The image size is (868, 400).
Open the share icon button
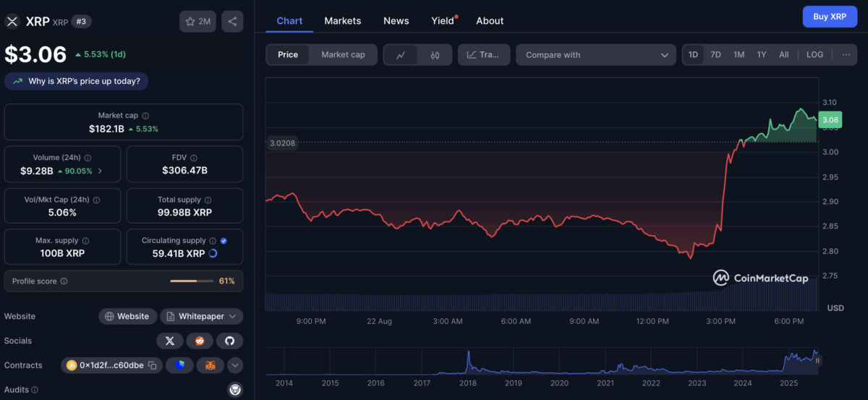coord(232,22)
